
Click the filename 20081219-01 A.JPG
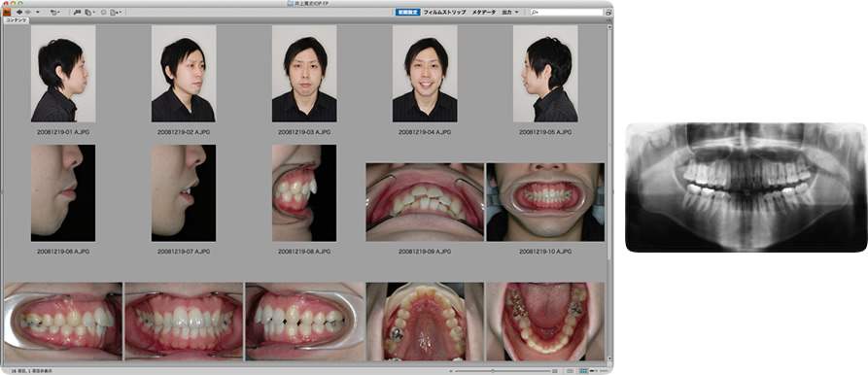click(63, 132)
